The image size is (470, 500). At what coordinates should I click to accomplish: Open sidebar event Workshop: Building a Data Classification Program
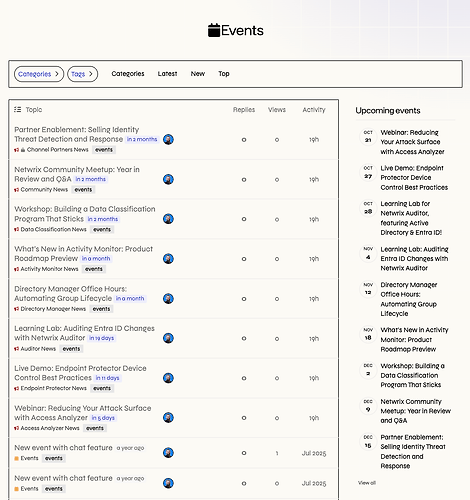click(413, 375)
